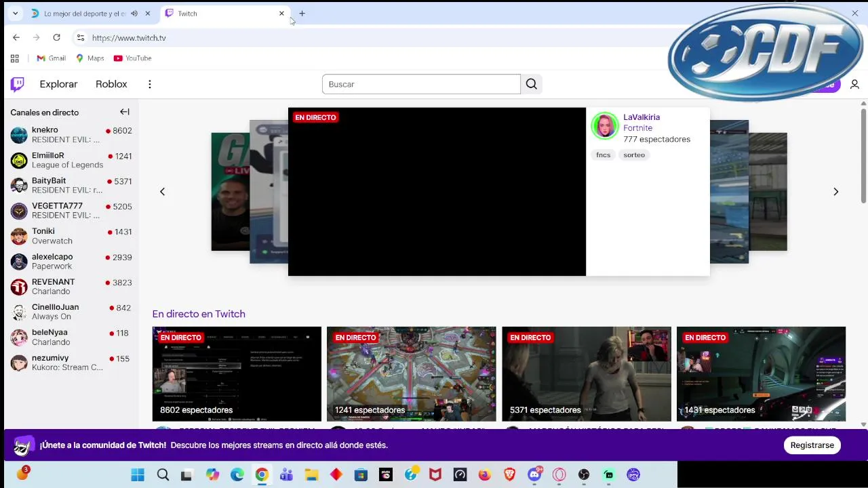
Task: Open Maps bookmark
Action: click(90, 58)
